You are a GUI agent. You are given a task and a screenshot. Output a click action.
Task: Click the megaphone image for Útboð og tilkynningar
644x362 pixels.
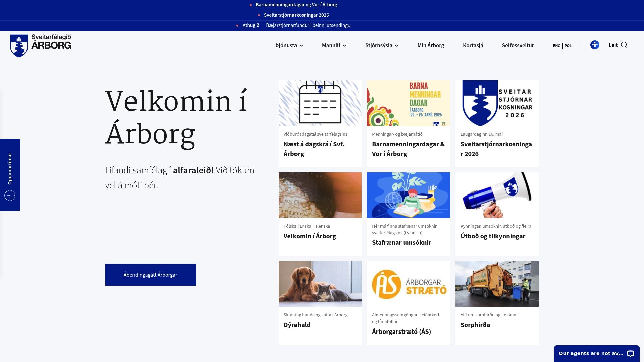[497, 195]
